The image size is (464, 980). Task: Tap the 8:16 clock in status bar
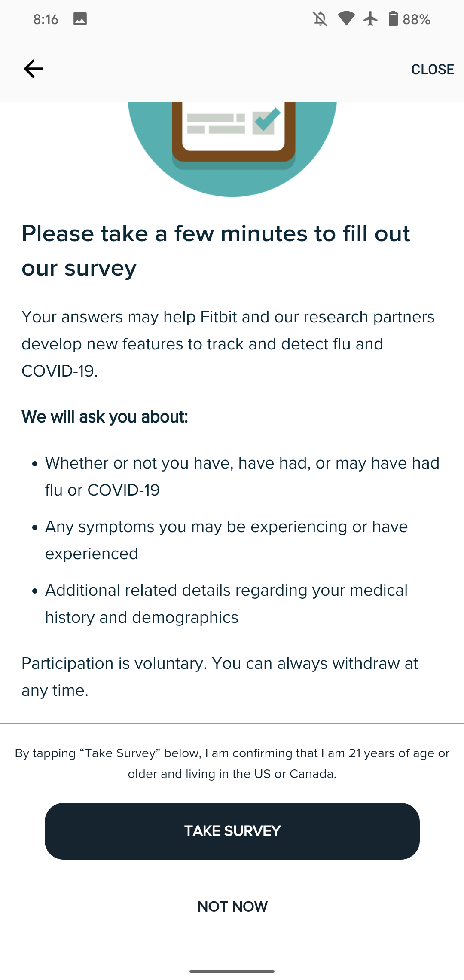coord(46,19)
